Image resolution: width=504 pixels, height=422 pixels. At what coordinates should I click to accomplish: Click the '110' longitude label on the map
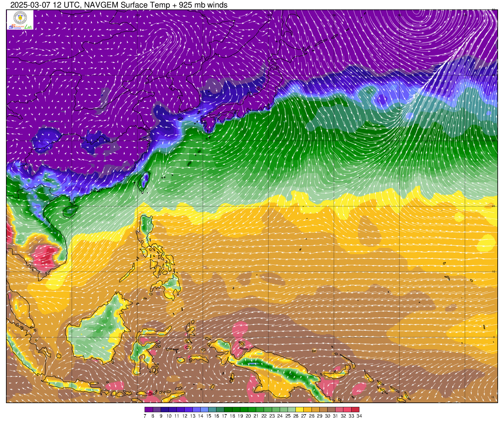pos(72,15)
